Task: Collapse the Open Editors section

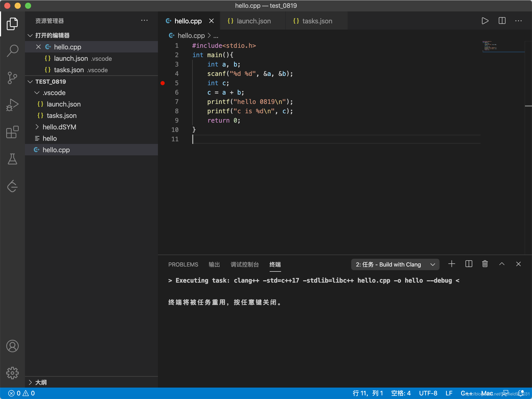Action: pyautogui.click(x=30, y=35)
